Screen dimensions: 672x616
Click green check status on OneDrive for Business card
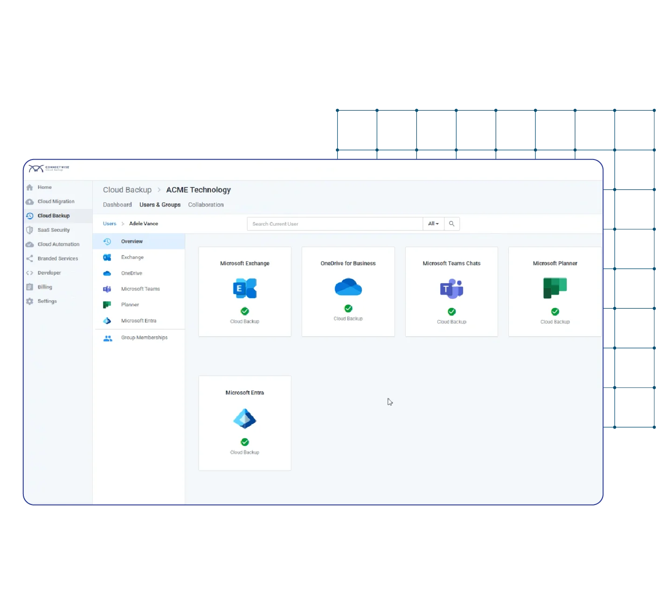click(348, 309)
